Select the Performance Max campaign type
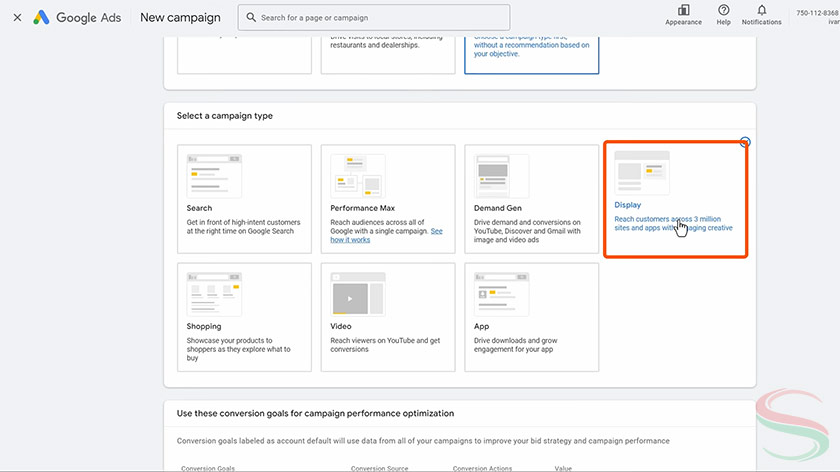 (388, 200)
